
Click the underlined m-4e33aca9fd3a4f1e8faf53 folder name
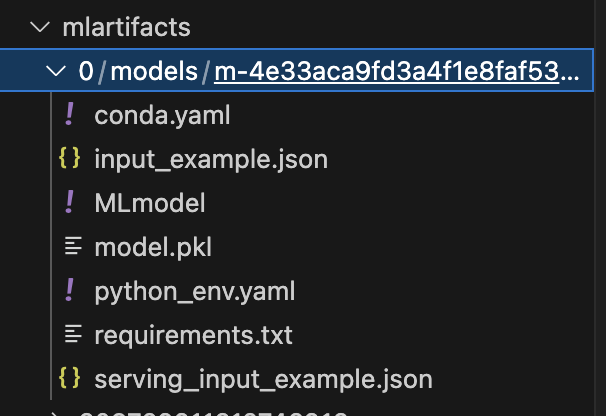pos(395,72)
